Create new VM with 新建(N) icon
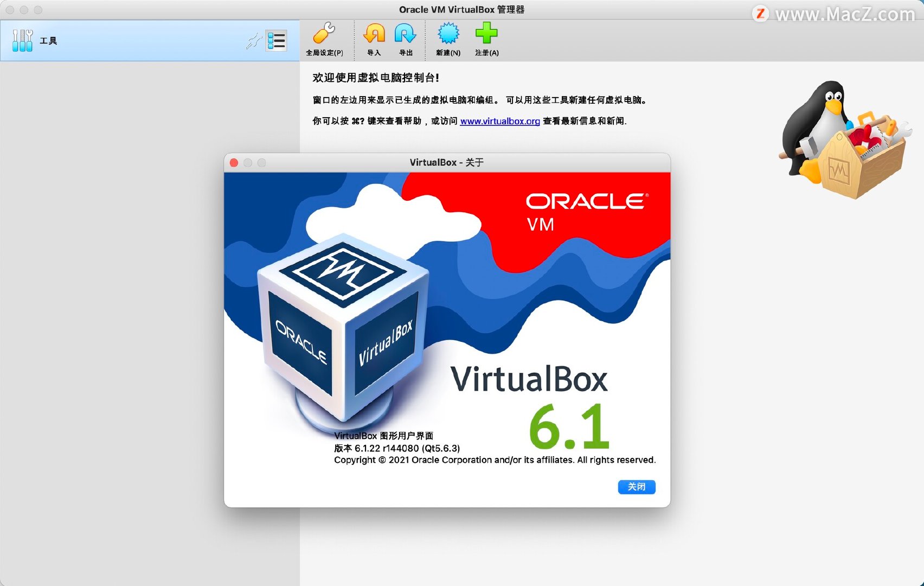The width and height of the screenshot is (924, 586). 448,34
